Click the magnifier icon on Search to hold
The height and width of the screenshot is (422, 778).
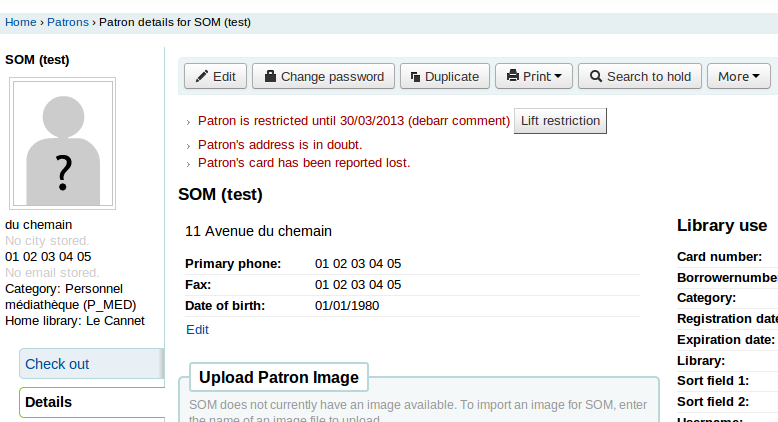coord(595,76)
